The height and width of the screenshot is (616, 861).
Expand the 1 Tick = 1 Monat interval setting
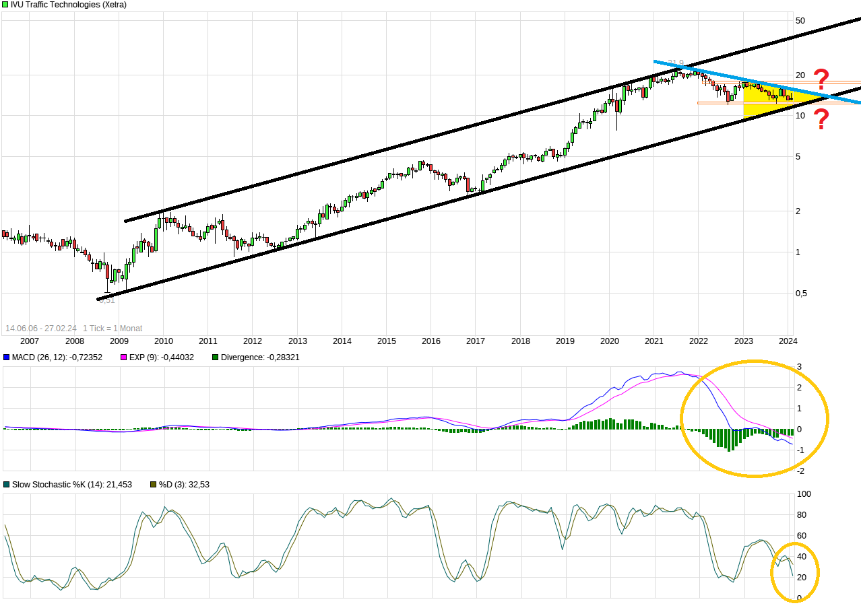click(x=113, y=329)
